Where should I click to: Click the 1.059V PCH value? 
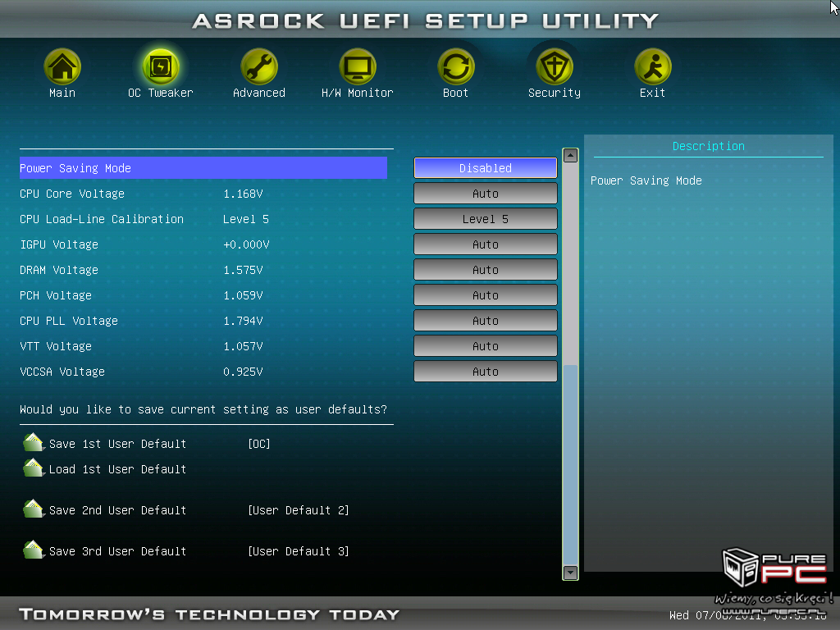(x=243, y=295)
